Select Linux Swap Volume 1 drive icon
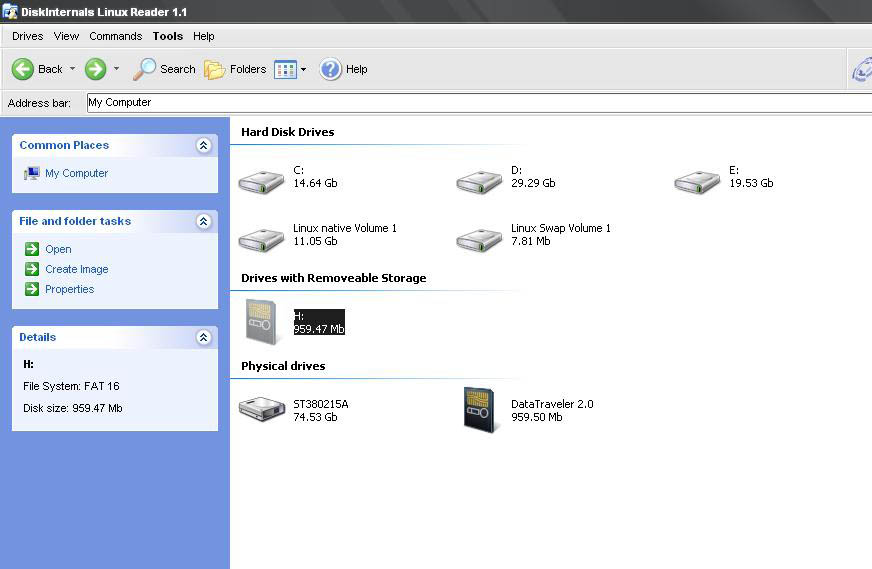 pyautogui.click(x=479, y=240)
